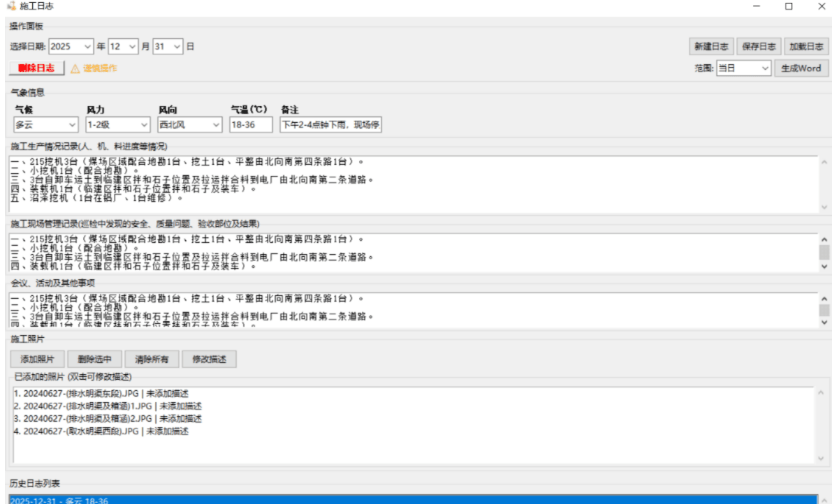
Task: Open the 风向 dropdown showing 西北风
Action: coord(189,125)
